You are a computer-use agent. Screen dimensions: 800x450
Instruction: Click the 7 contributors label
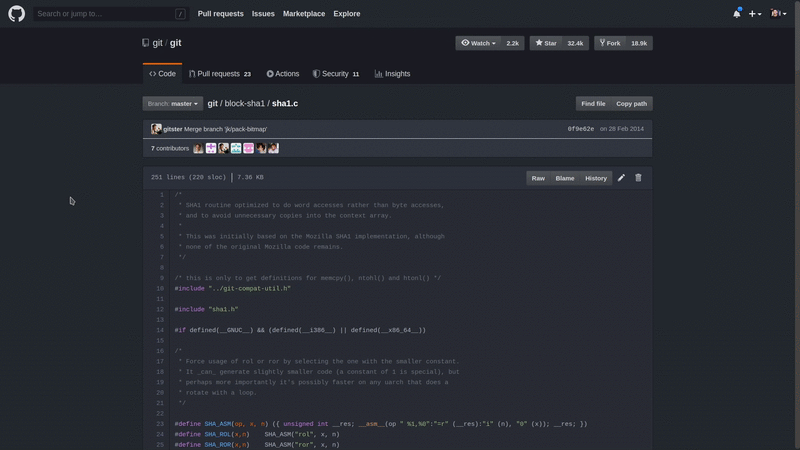[170, 148]
